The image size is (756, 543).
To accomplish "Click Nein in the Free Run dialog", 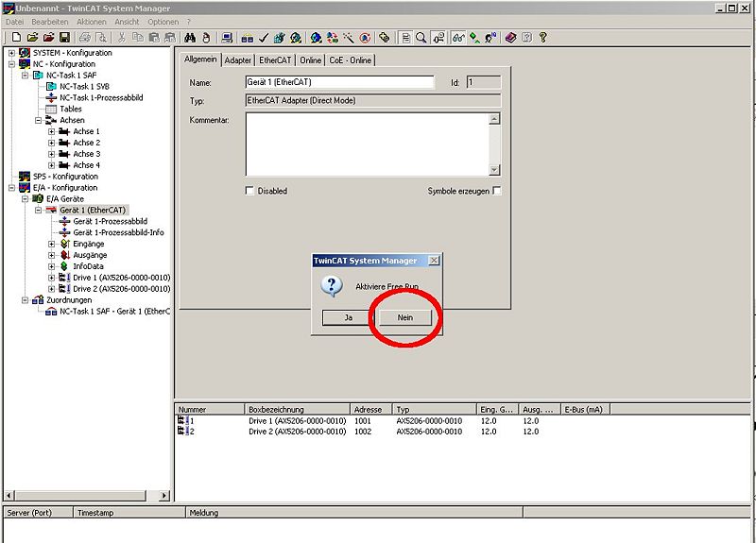I will pos(405,317).
